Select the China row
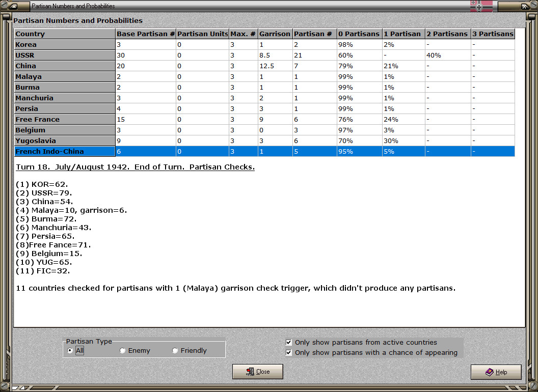Viewport: 538px width, 392px height. point(264,66)
